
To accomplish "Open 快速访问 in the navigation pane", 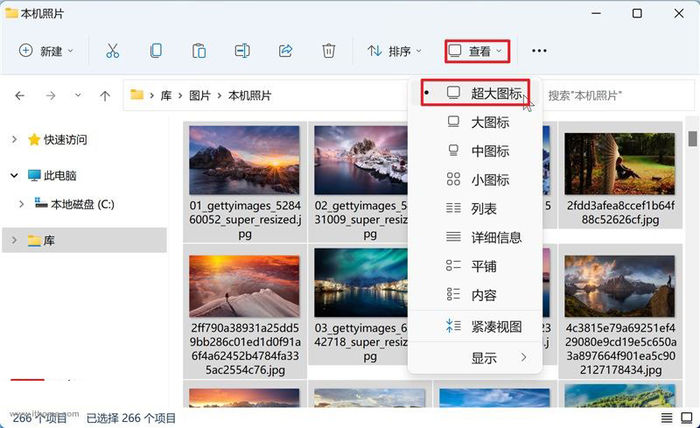I will pyautogui.click(x=65, y=140).
